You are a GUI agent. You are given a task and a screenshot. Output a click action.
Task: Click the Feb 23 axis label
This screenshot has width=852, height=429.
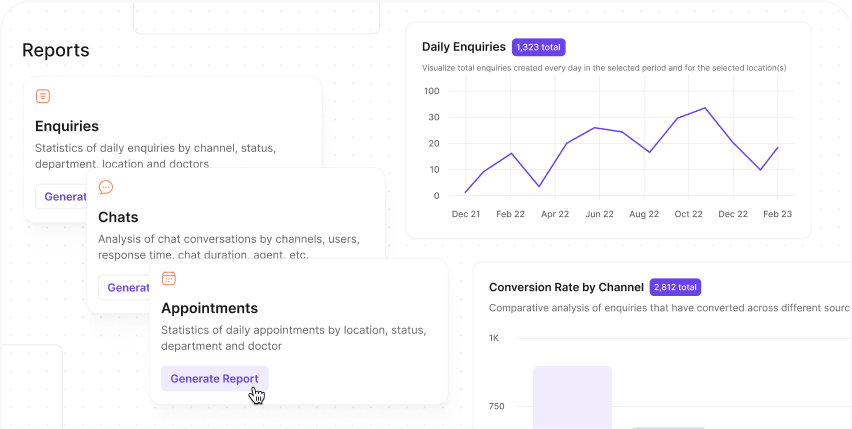[x=778, y=214]
